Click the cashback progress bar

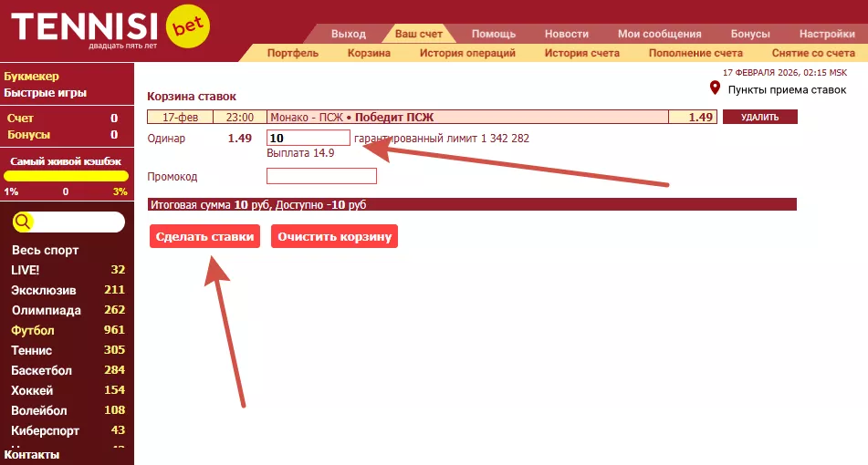coord(66,176)
